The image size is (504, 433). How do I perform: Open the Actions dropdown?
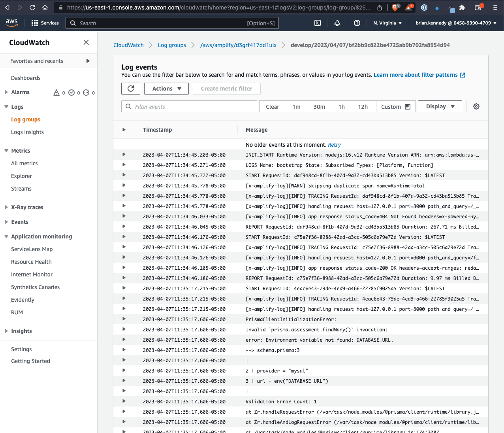tap(166, 89)
